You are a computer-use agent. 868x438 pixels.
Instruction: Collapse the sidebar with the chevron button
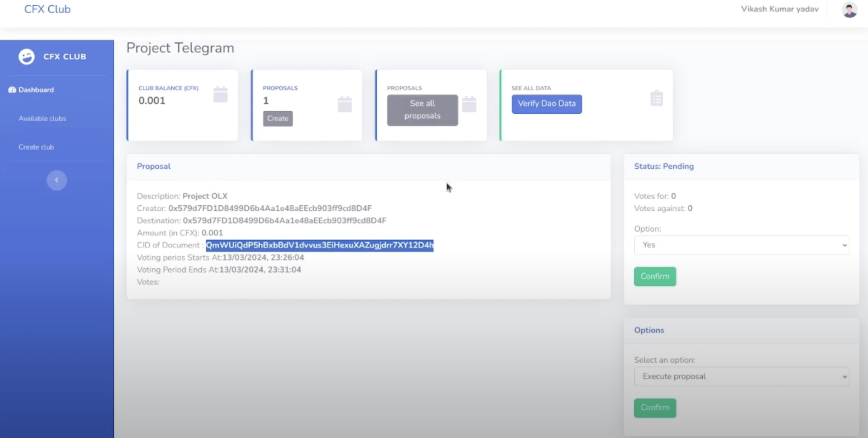click(x=57, y=180)
